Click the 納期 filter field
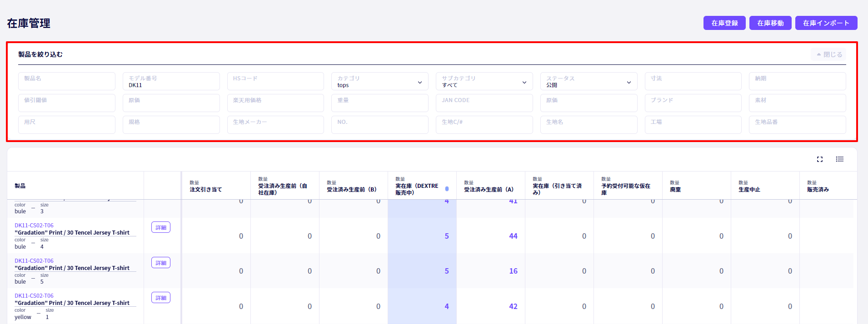 798,81
